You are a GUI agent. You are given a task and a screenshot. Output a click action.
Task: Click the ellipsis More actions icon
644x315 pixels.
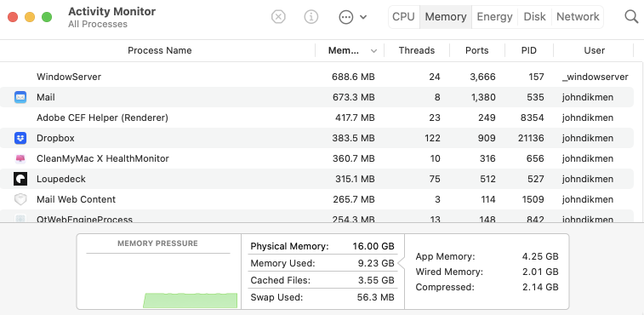346,17
